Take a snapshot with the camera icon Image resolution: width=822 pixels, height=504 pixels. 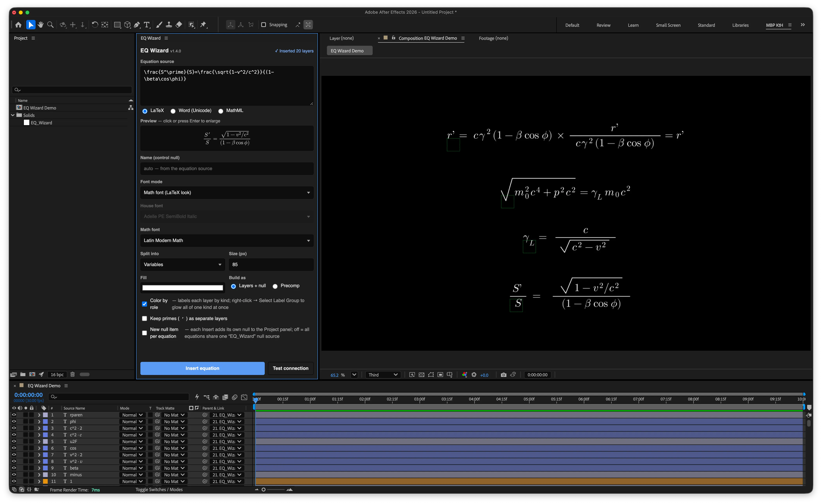(503, 375)
